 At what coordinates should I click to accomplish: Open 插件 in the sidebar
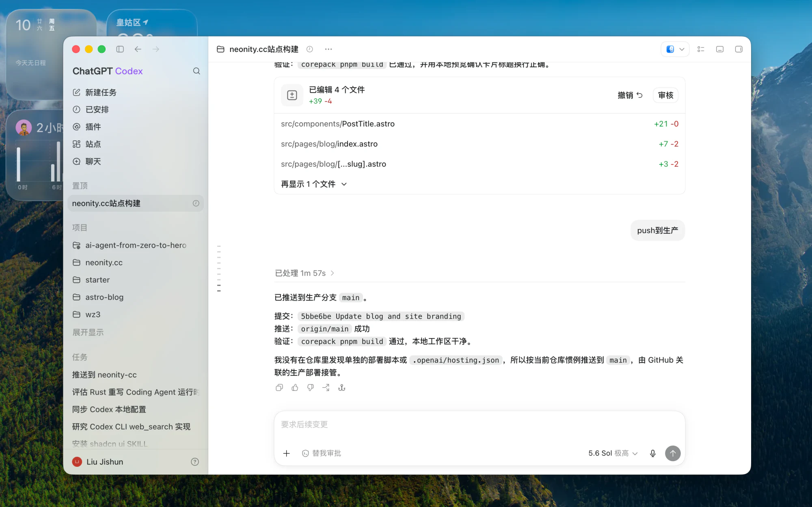(x=136, y=127)
